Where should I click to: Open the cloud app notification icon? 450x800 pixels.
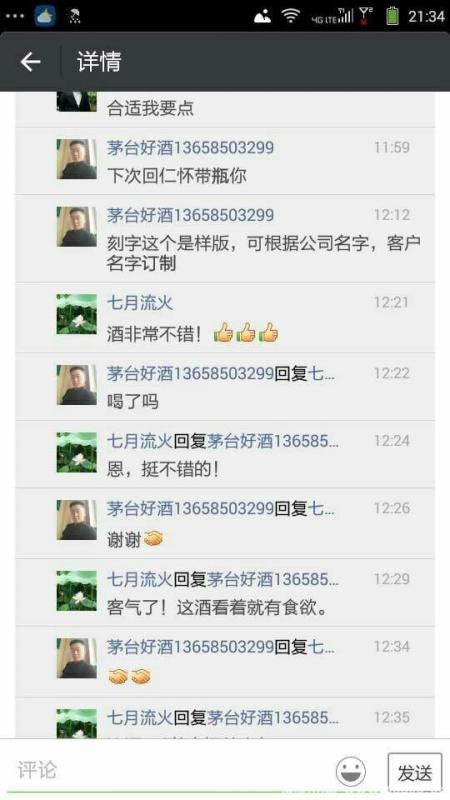pos(45,15)
